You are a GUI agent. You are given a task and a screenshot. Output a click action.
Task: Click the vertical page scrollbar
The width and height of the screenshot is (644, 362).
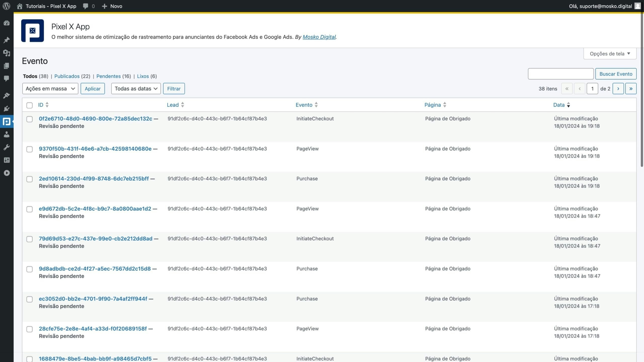pos(642,90)
